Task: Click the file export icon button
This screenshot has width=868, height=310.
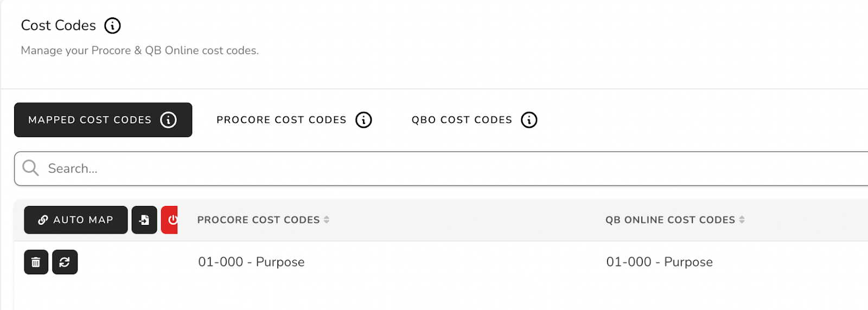Action: 144,220
